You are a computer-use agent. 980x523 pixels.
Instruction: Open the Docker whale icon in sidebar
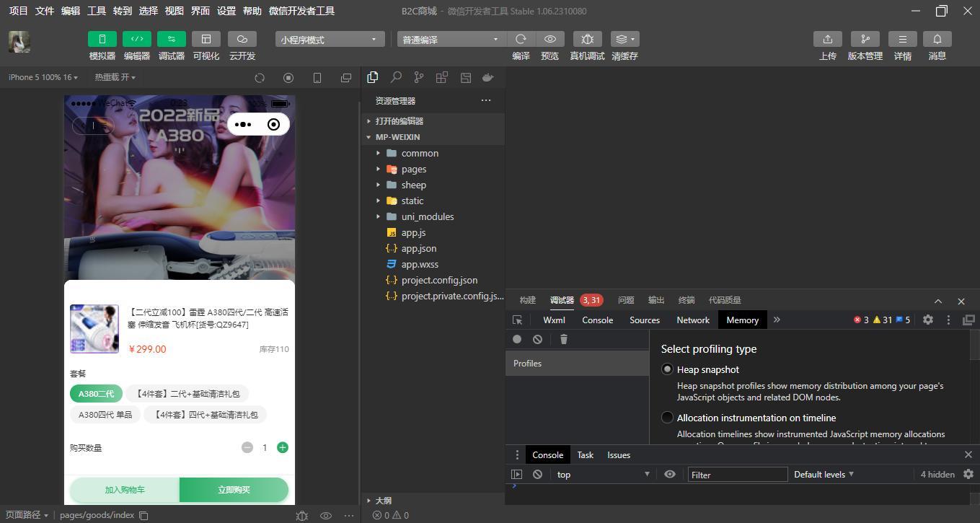point(488,77)
